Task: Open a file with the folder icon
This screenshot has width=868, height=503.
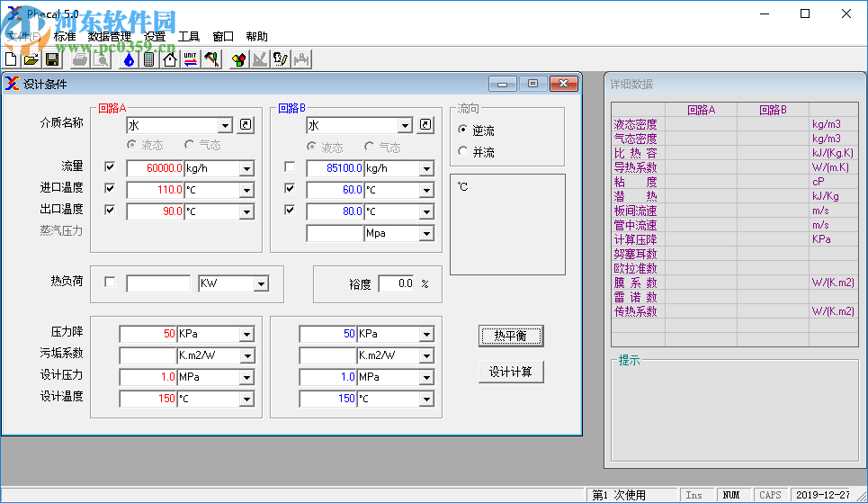Action: click(x=31, y=59)
